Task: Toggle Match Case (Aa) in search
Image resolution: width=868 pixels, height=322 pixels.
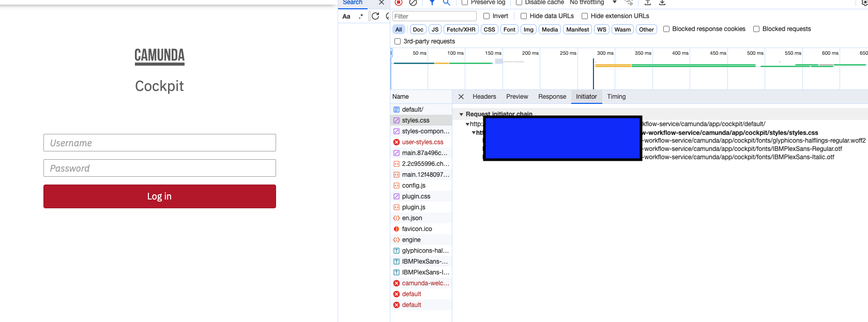Action: pyautogui.click(x=346, y=16)
